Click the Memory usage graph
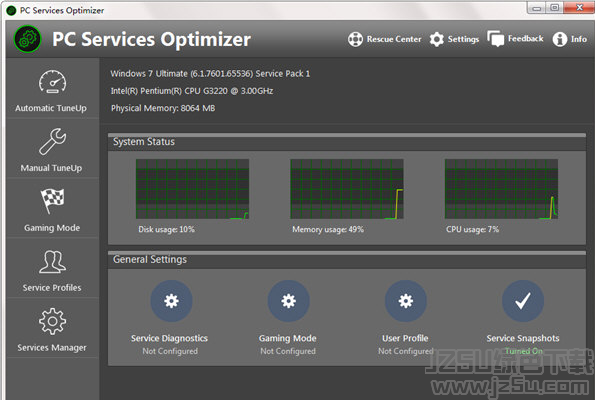The height and width of the screenshot is (400, 595). pyautogui.click(x=347, y=189)
